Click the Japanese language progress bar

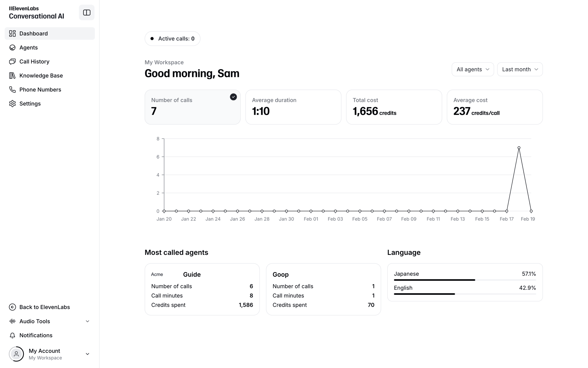(x=465, y=280)
